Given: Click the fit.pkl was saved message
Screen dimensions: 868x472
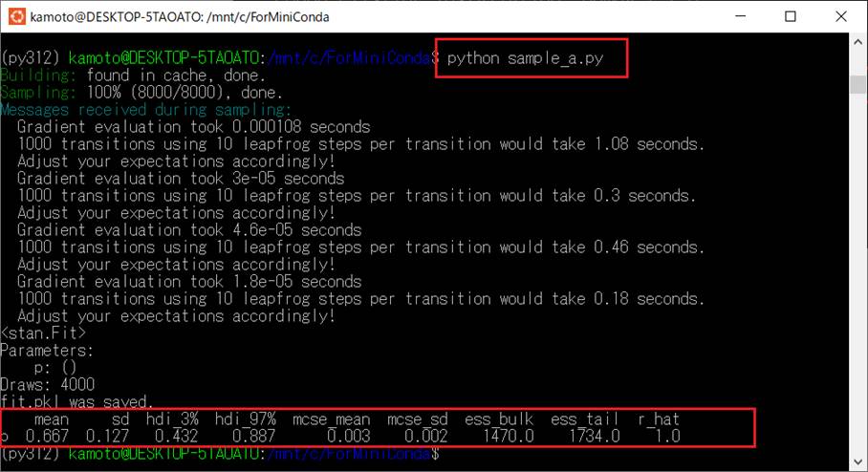Looking at the screenshot, I should (x=76, y=401).
